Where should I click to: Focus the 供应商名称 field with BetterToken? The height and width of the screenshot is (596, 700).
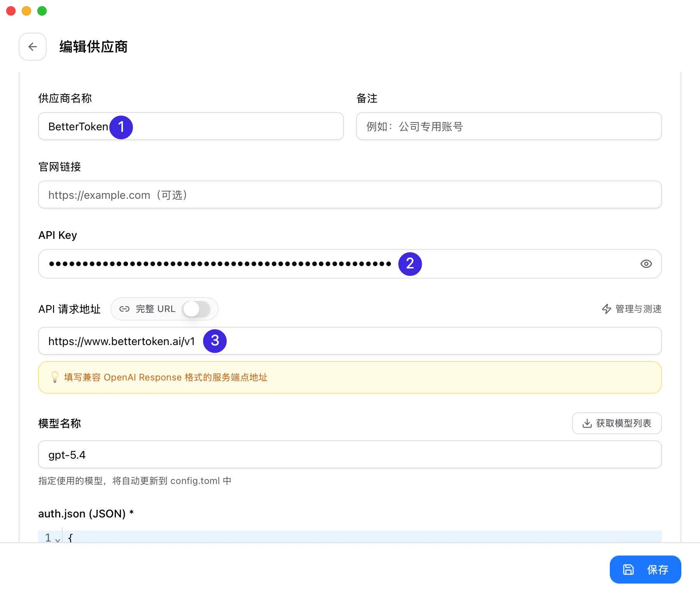[191, 126]
